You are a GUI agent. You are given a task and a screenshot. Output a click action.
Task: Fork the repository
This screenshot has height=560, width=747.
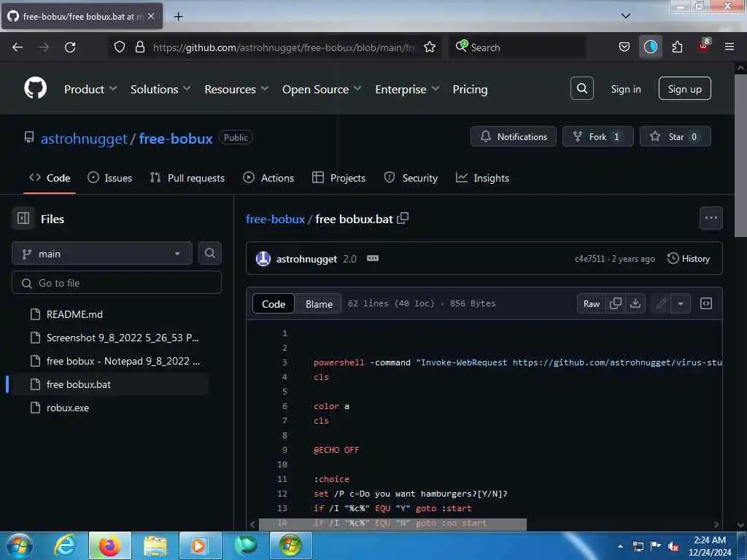(598, 136)
